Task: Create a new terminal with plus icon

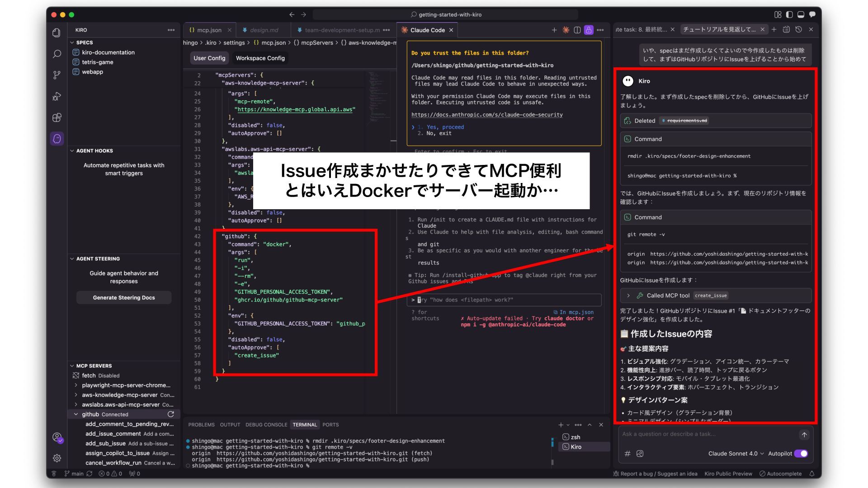Action: [x=561, y=425]
